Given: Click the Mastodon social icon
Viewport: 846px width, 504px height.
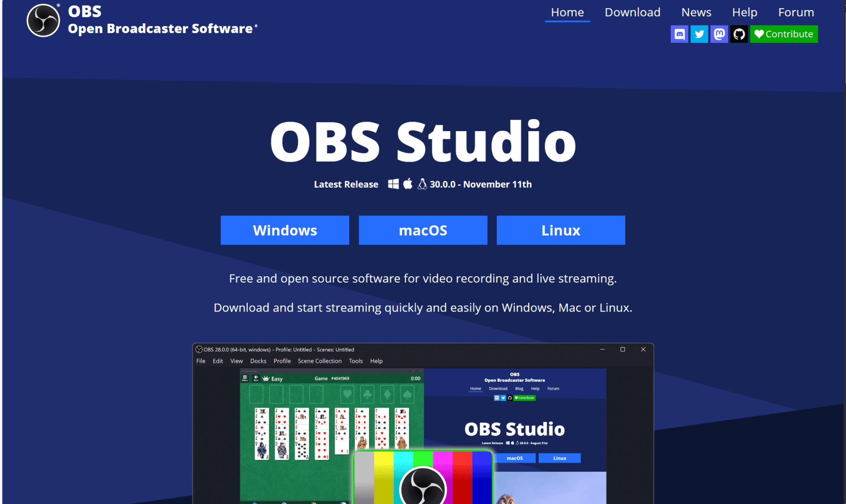Looking at the screenshot, I should pos(720,34).
